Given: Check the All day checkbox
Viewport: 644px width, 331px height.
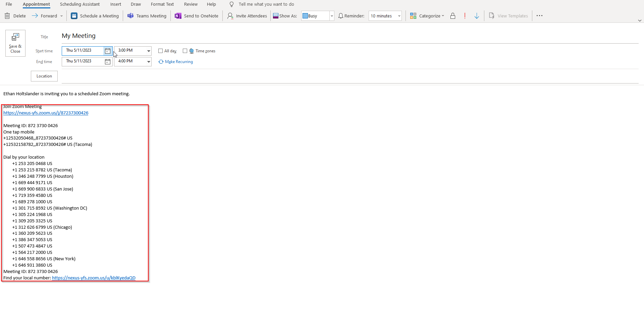Looking at the screenshot, I should click(x=161, y=51).
